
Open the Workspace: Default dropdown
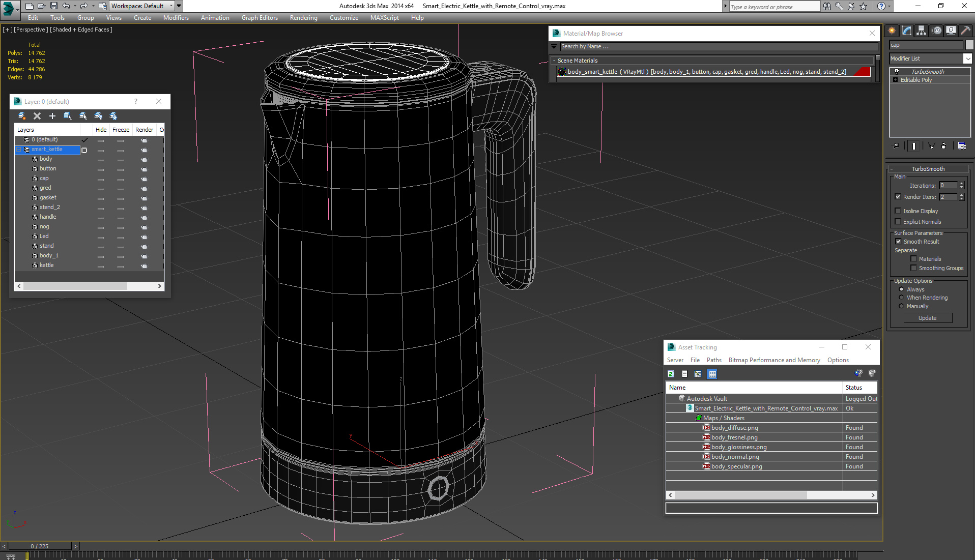[142, 6]
